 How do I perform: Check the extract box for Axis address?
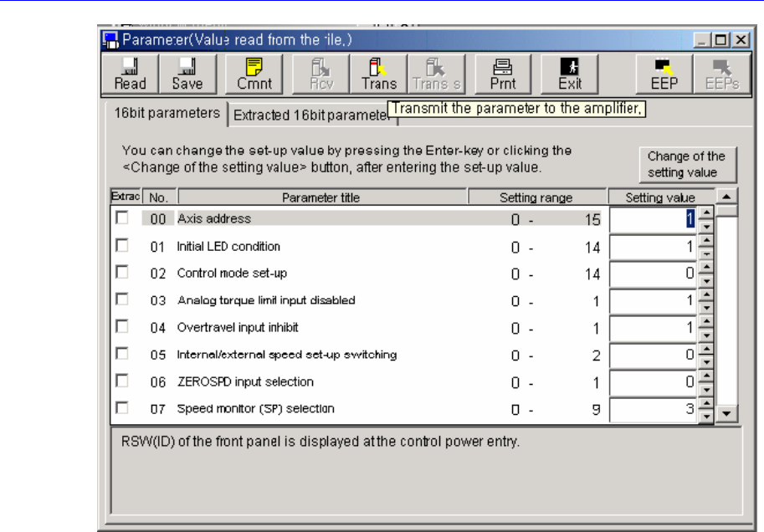[122, 217]
